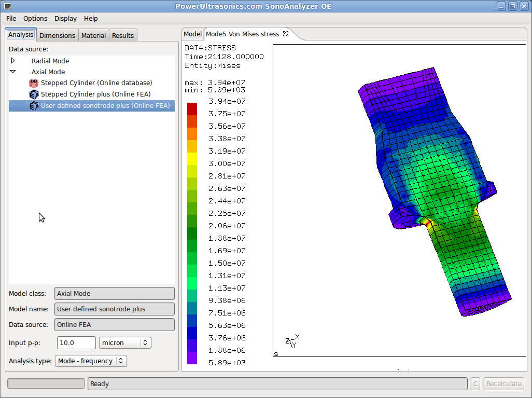Click the DAT4:STRESS label
532x398 pixels.
click(x=210, y=48)
